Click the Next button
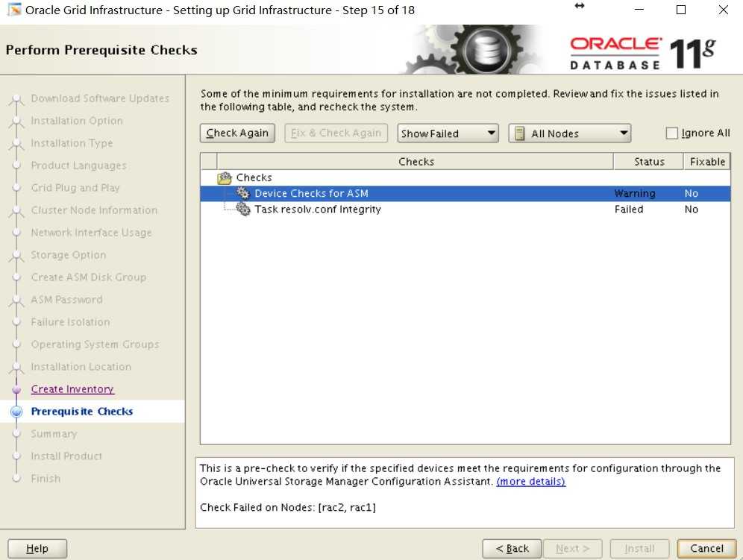The height and width of the screenshot is (560, 743). (x=572, y=549)
